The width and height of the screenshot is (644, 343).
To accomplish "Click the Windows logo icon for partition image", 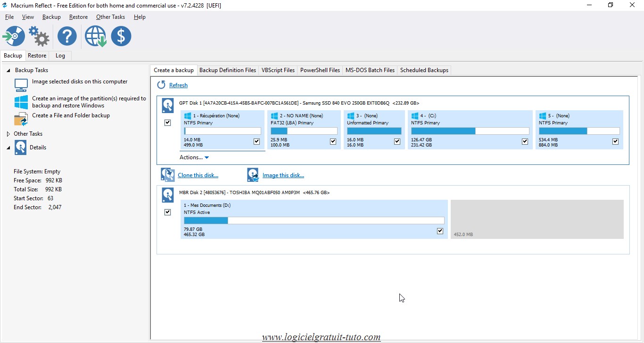I will [21, 102].
